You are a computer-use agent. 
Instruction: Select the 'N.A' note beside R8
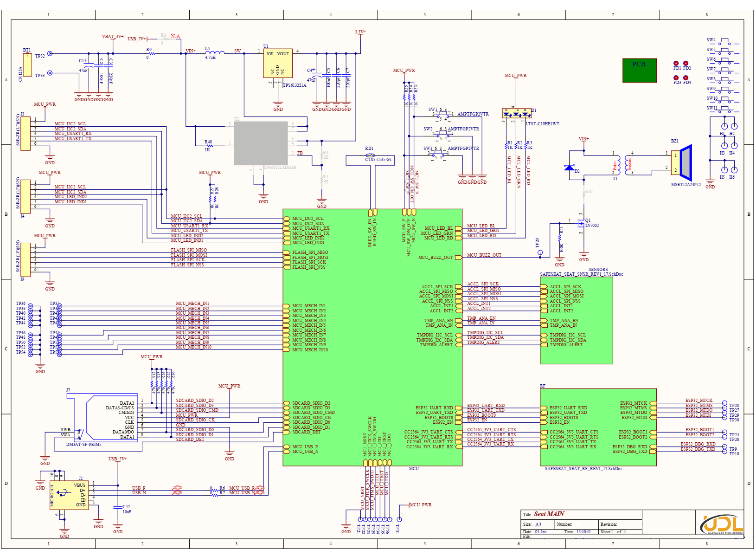(175, 36)
